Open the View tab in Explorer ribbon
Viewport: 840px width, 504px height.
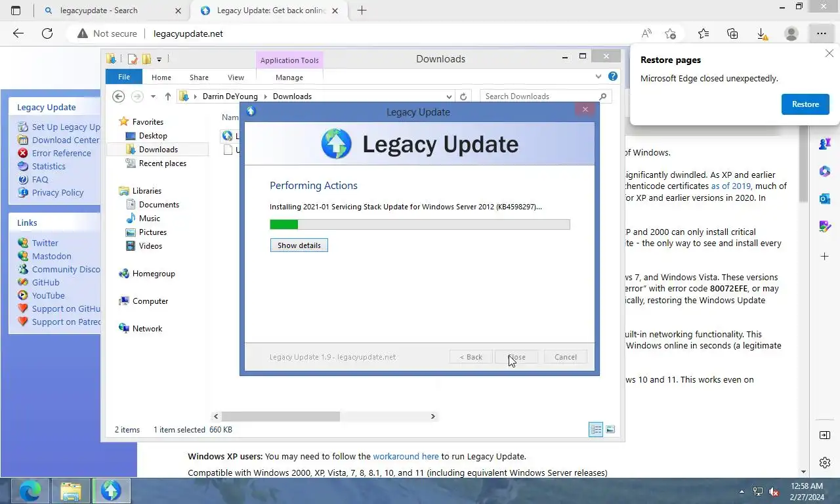(236, 77)
